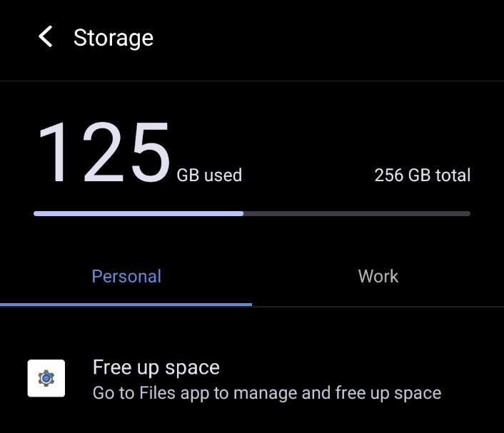Click the unfilled gray part of storage bar
Image resolution: width=504 pixels, height=433 pixels.
[x=357, y=213]
